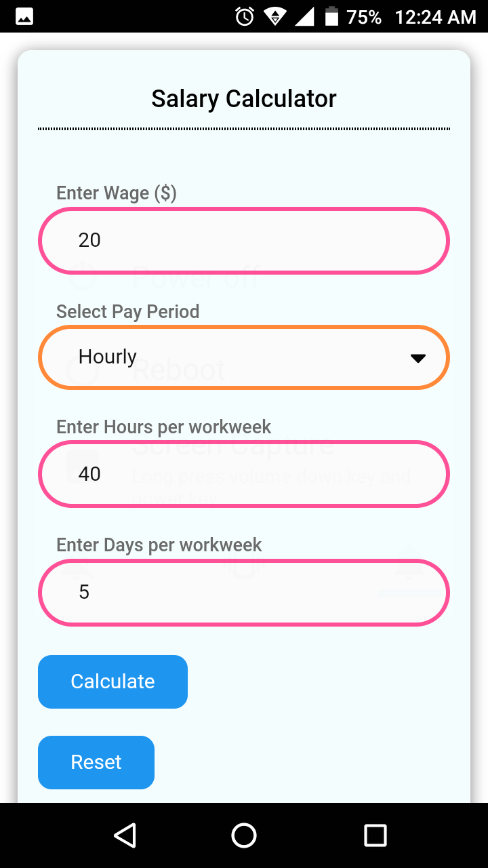
Task: Tap the image notification icon in status bar
Action: pos(24,16)
